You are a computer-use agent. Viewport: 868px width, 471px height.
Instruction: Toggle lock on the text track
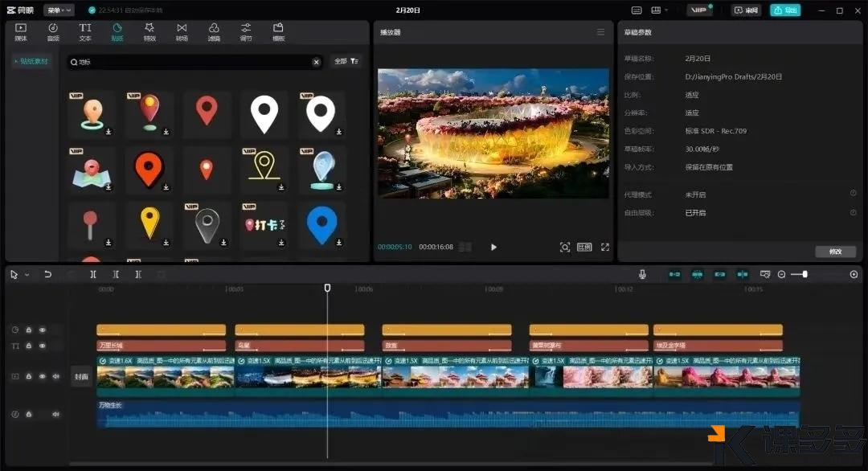[x=29, y=346]
